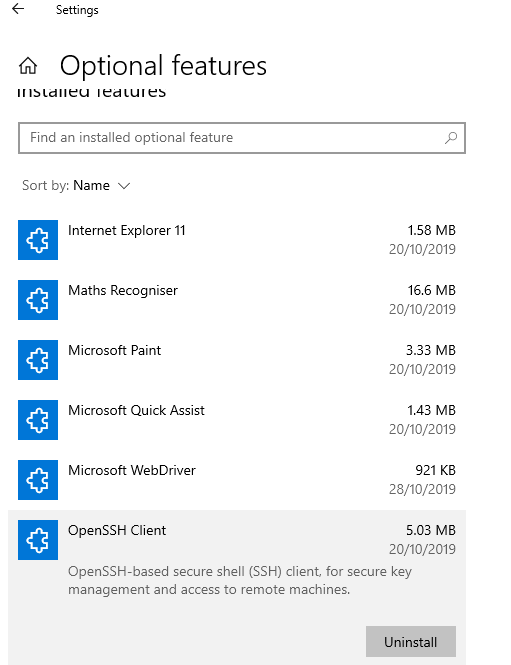Image resolution: width=511 pixels, height=665 pixels.
Task: Click the 1.43 MB size value
Action: pyautogui.click(x=431, y=411)
